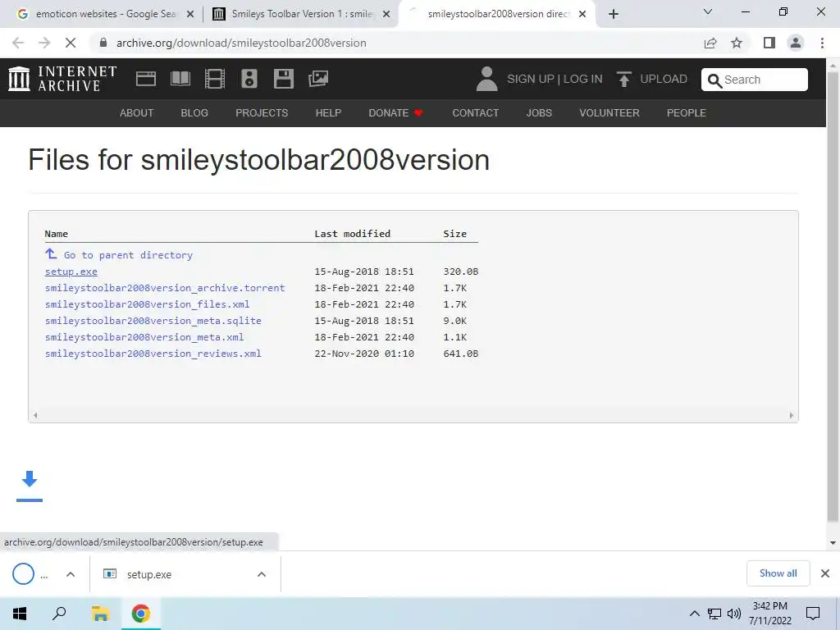This screenshot has width=840, height=630.
Task: Close the Smileys Toolbar Version 1 tab
Action: pyautogui.click(x=386, y=15)
